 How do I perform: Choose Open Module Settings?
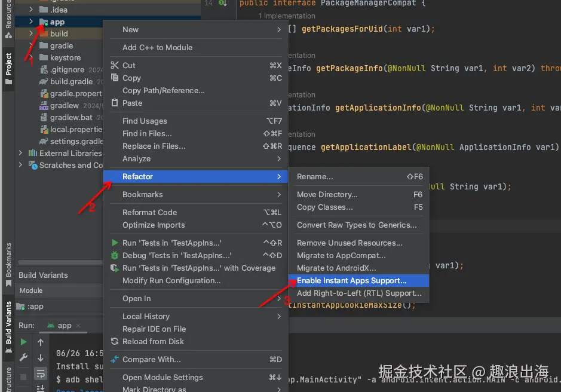[x=195, y=377]
